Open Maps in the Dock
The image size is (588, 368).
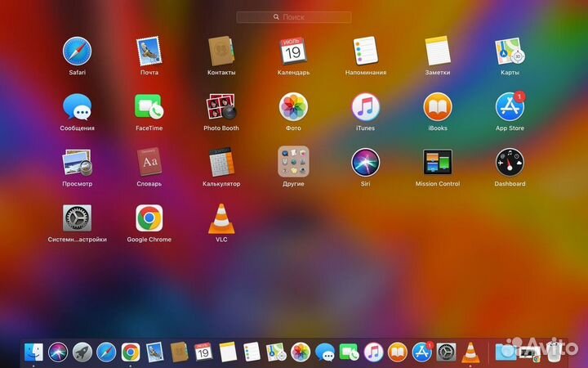[276, 353]
